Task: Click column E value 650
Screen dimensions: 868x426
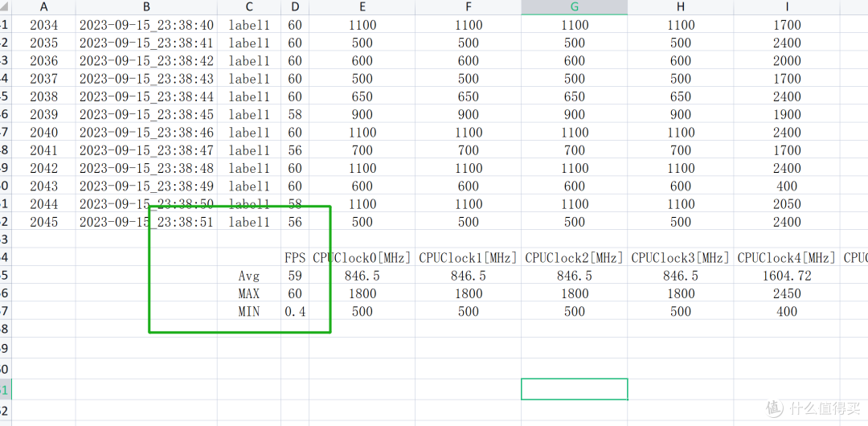Action: (x=362, y=96)
